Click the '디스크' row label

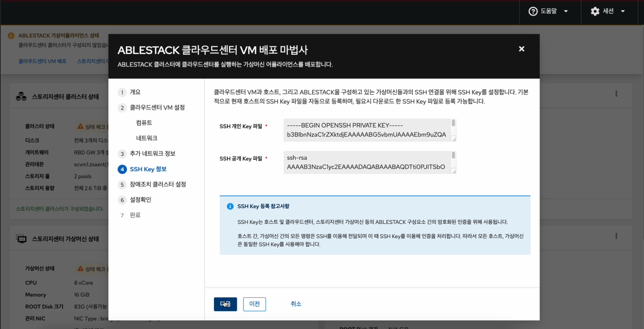(32, 140)
